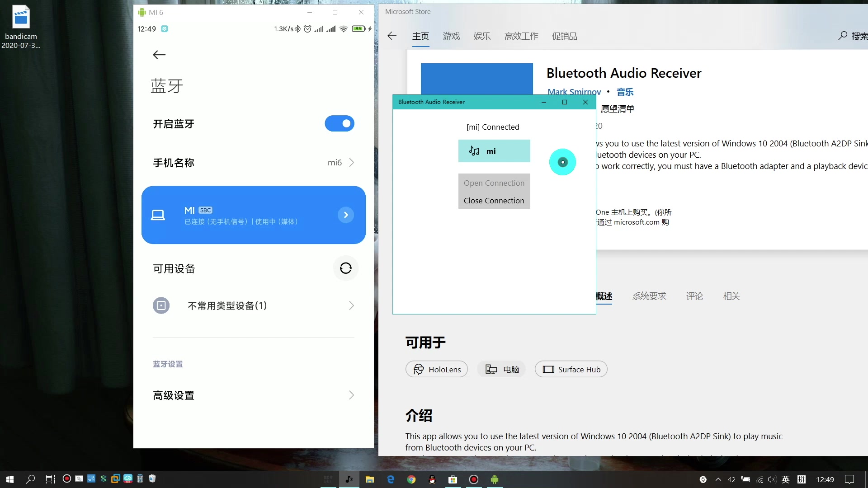The image size is (868, 488).
Task: Open Mark Smirnov publisher link
Action: tap(574, 92)
